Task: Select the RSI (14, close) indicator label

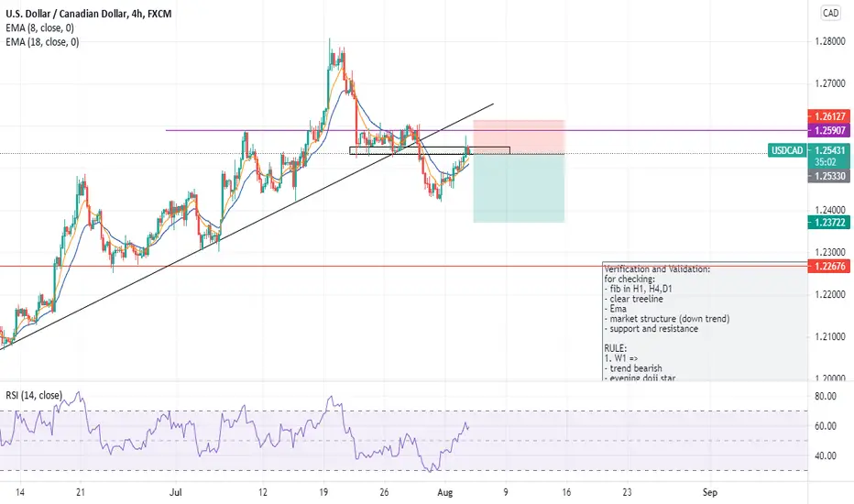Action: point(34,395)
